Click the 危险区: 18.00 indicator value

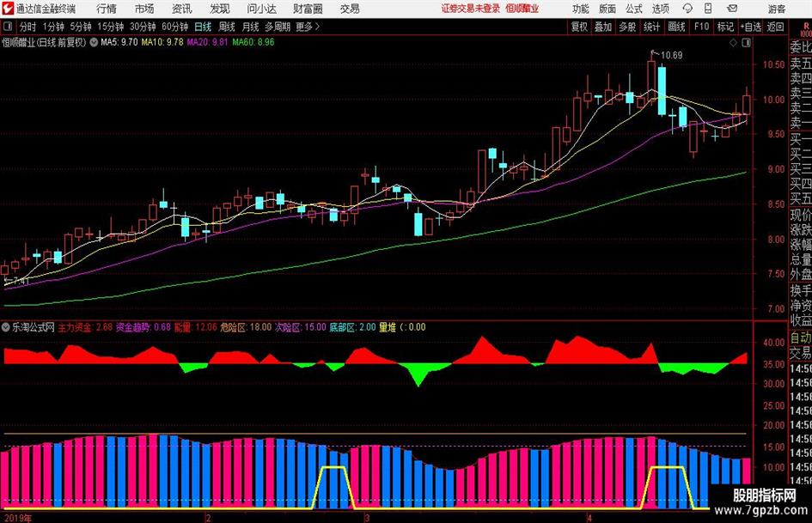[246, 327]
